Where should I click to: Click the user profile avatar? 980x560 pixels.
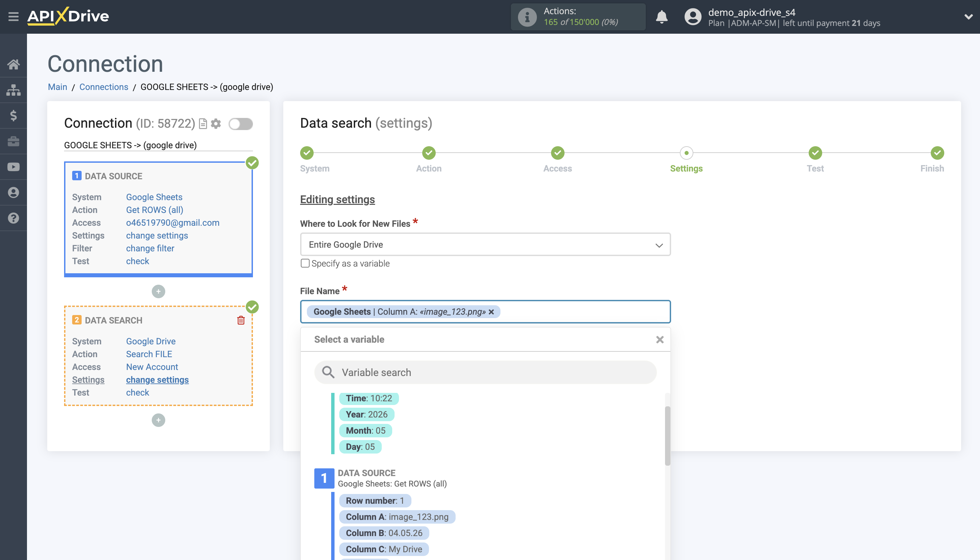point(693,17)
